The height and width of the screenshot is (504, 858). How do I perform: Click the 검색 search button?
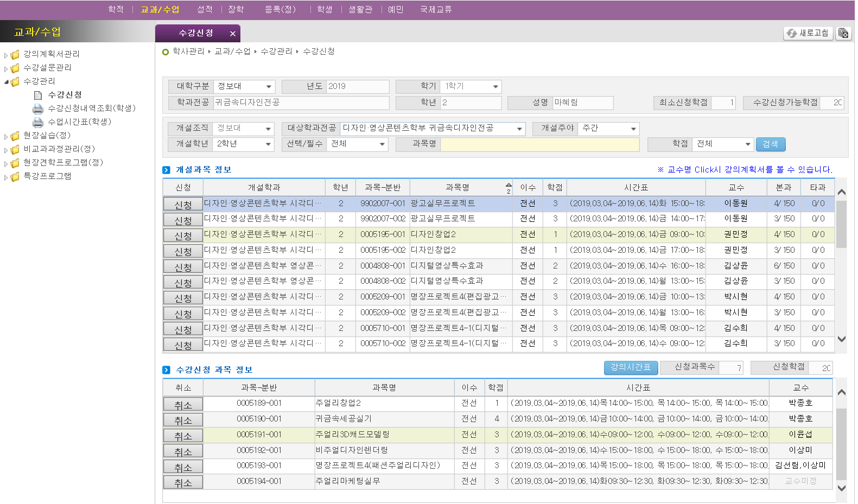click(770, 144)
